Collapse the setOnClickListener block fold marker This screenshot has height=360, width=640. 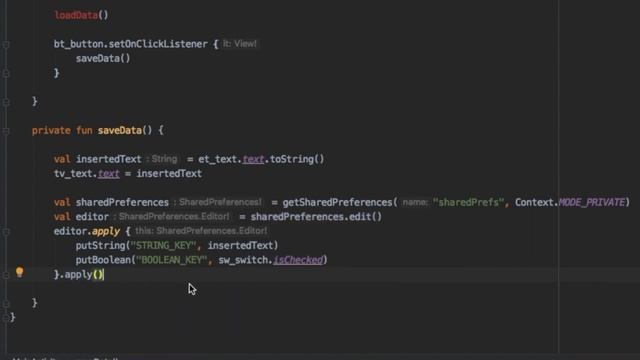click(6, 44)
